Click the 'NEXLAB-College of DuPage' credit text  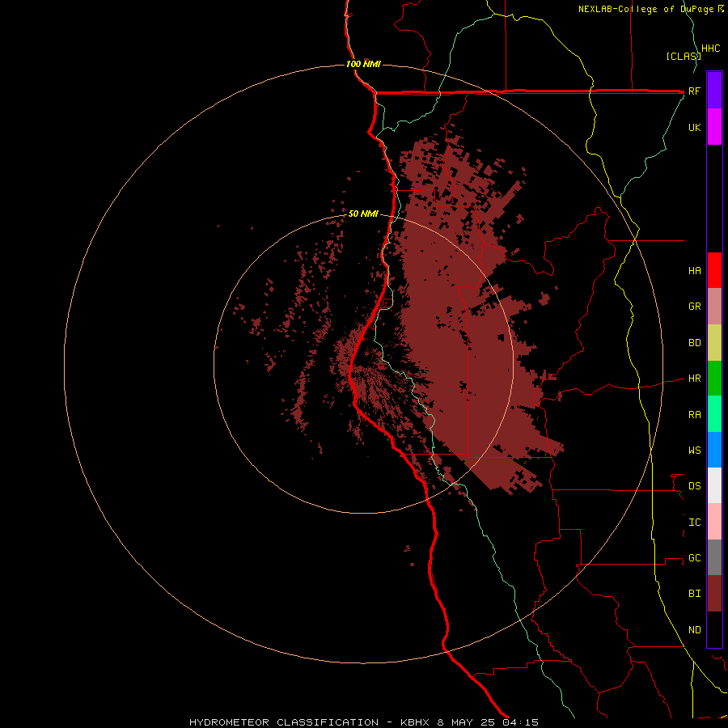(647, 9)
